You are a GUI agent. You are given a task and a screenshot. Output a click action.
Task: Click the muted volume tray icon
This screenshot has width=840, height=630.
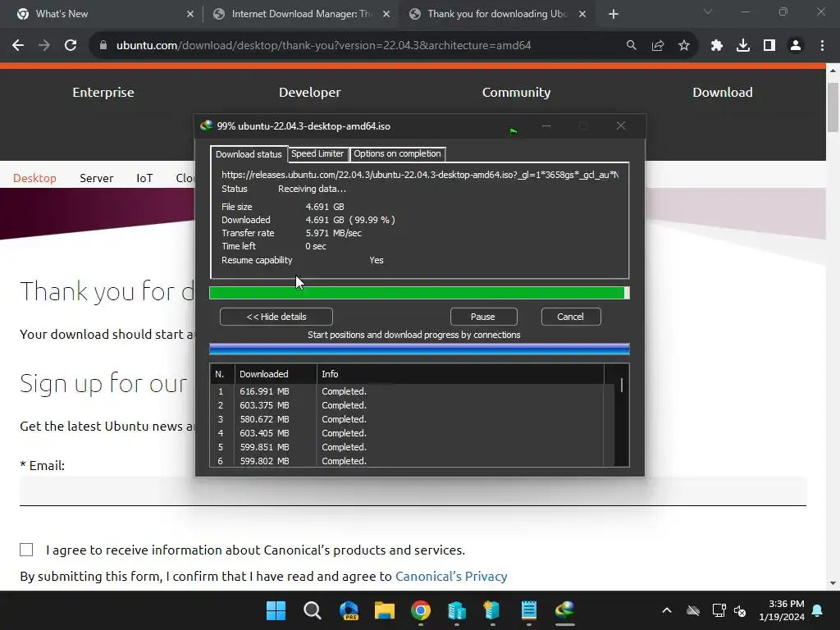(740, 610)
